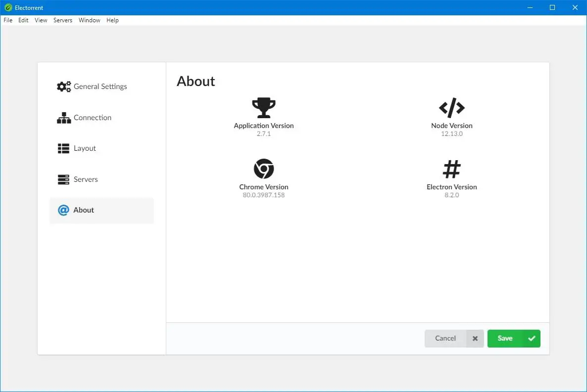Click the Application Version label
587x392 pixels.
263,126
